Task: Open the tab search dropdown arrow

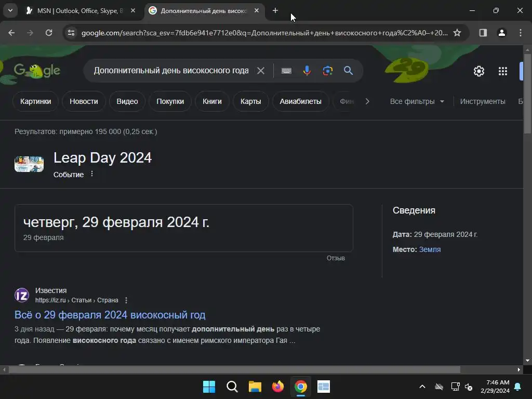Action: pyautogui.click(x=10, y=10)
